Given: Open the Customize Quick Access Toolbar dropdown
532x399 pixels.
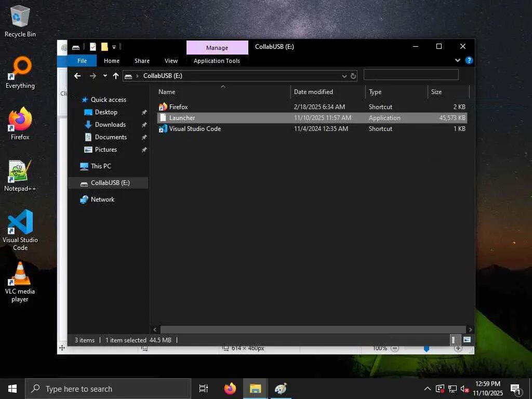Looking at the screenshot, I should coord(114,47).
